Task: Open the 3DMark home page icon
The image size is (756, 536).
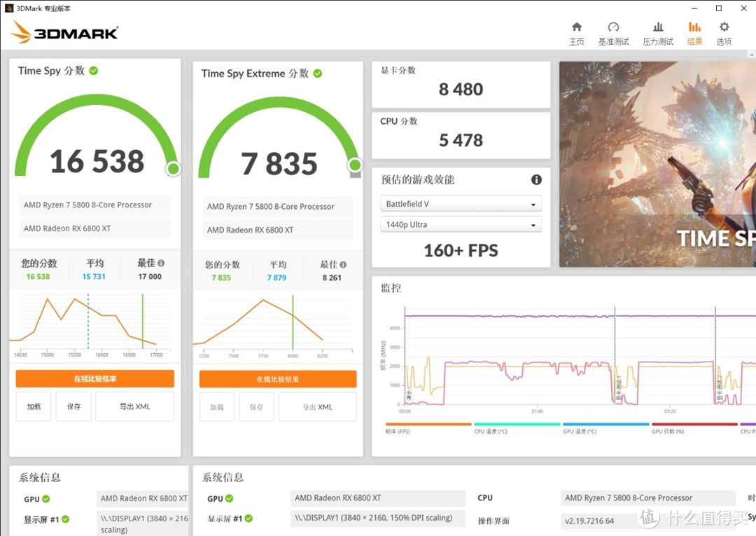Action: [x=576, y=32]
